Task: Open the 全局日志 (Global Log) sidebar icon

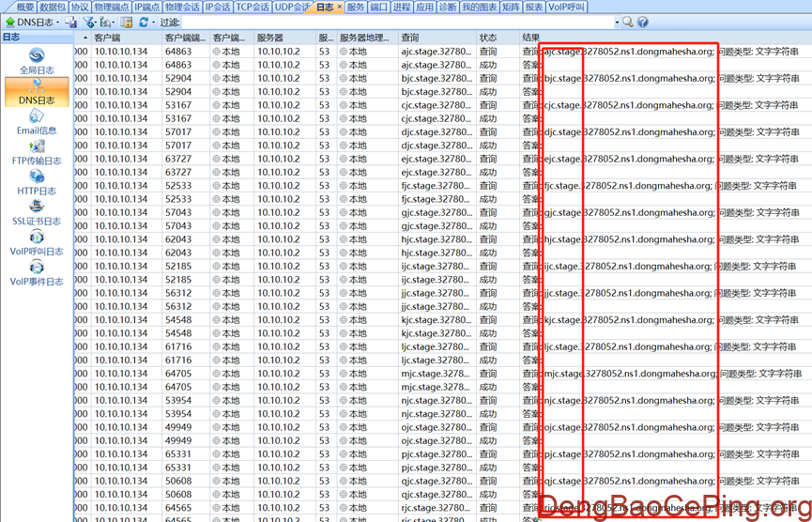Action: click(x=38, y=62)
